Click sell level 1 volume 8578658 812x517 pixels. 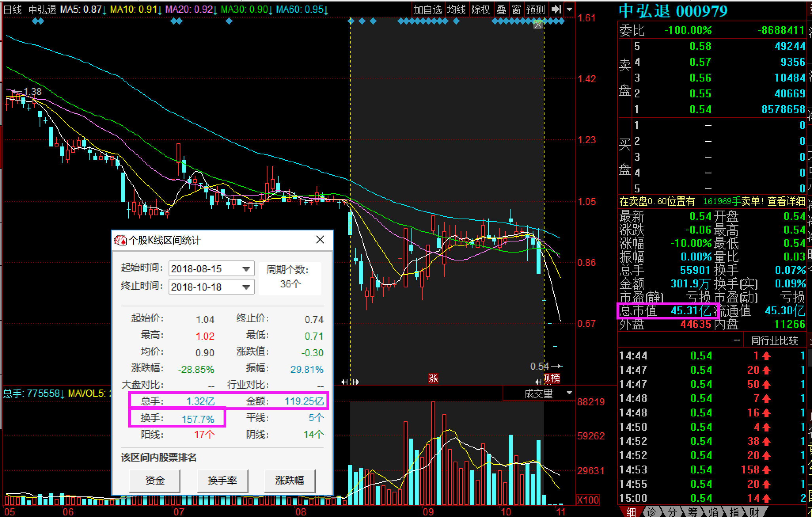[x=784, y=110]
